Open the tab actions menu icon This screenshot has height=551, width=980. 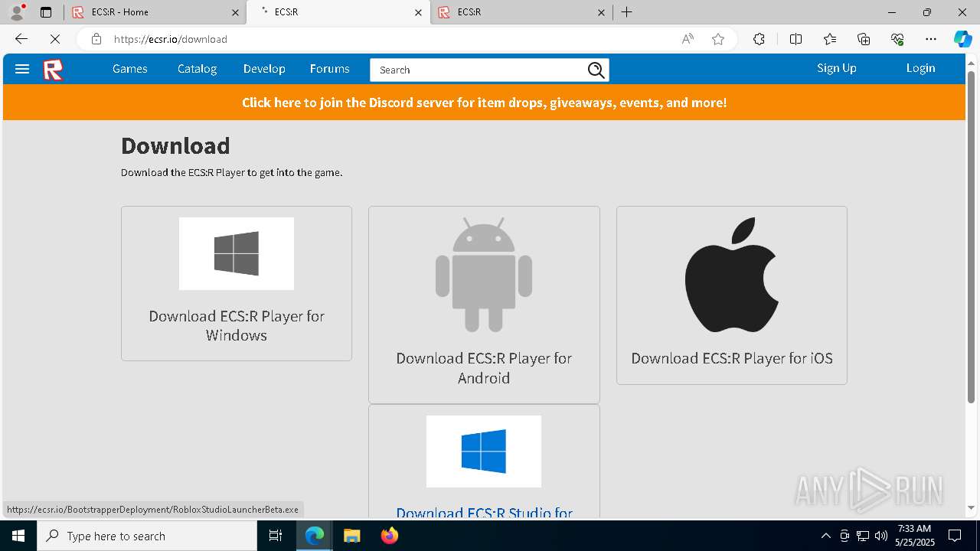[46, 12]
